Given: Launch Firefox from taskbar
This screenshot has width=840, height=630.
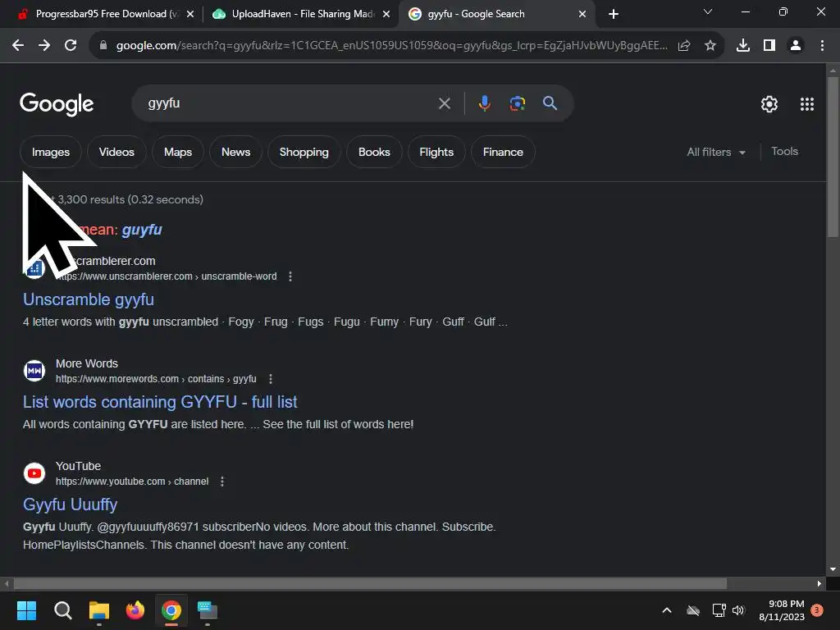Looking at the screenshot, I should click(x=135, y=610).
